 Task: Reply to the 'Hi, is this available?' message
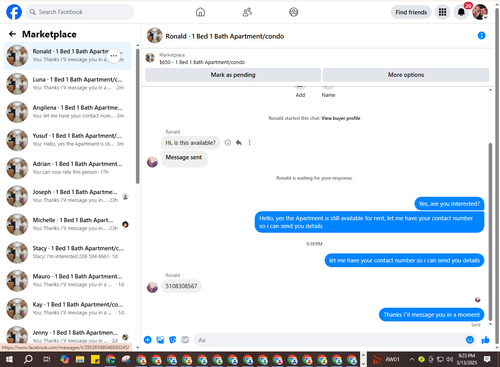(239, 143)
